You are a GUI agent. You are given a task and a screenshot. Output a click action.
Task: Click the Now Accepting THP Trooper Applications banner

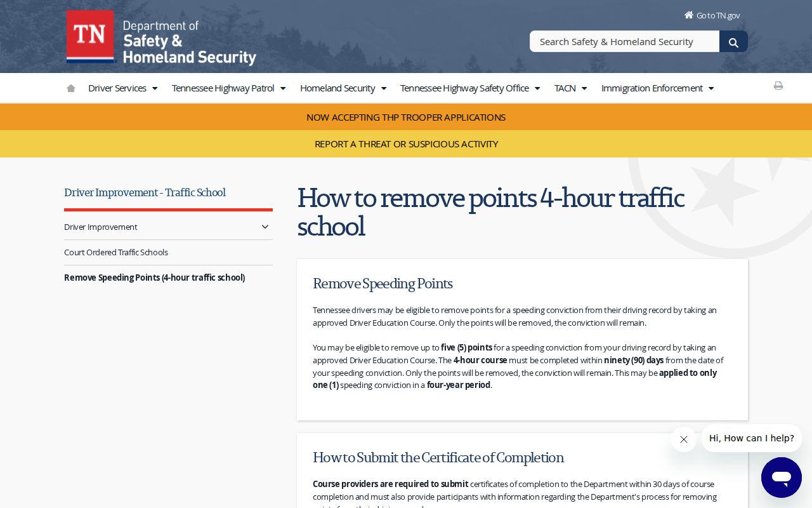click(406, 117)
